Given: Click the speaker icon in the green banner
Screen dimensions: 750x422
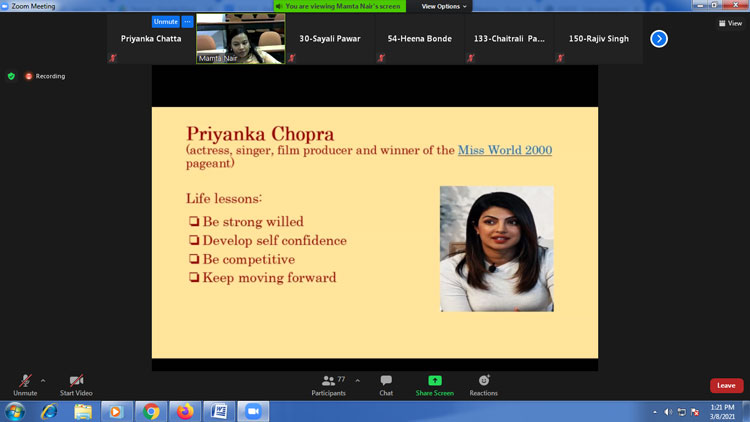Looking at the screenshot, I should pyautogui.click(x=279, y=6).
